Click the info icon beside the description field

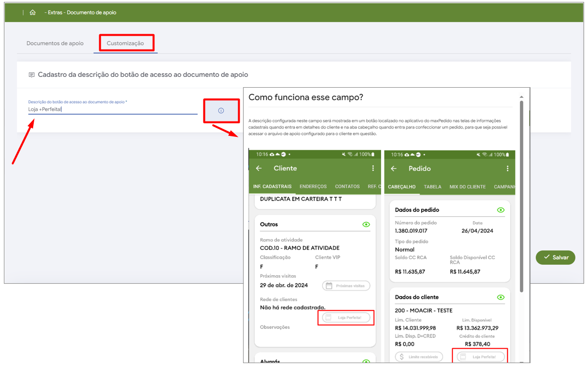click(221, 111)
